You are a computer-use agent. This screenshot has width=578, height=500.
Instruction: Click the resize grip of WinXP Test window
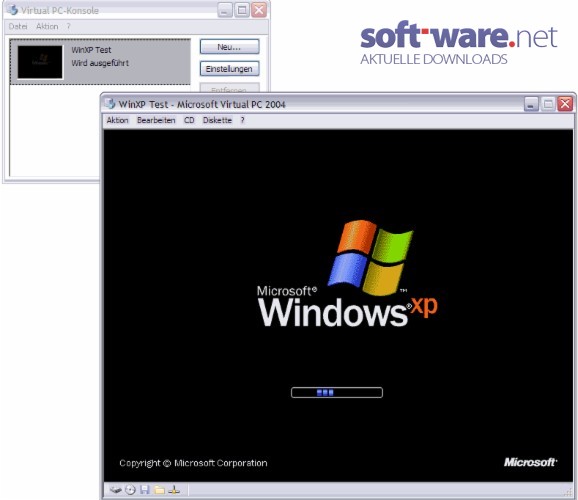[x=568, y=492]
